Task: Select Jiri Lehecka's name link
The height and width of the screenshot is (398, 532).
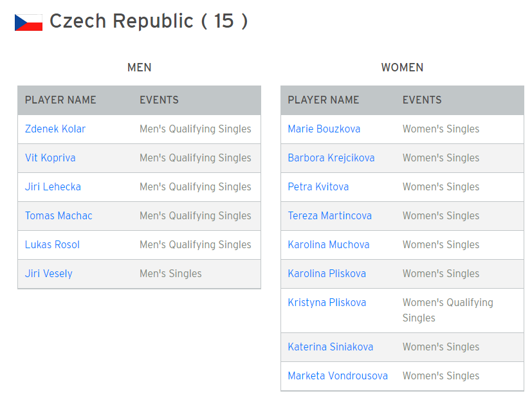Action: pos(53,187)
